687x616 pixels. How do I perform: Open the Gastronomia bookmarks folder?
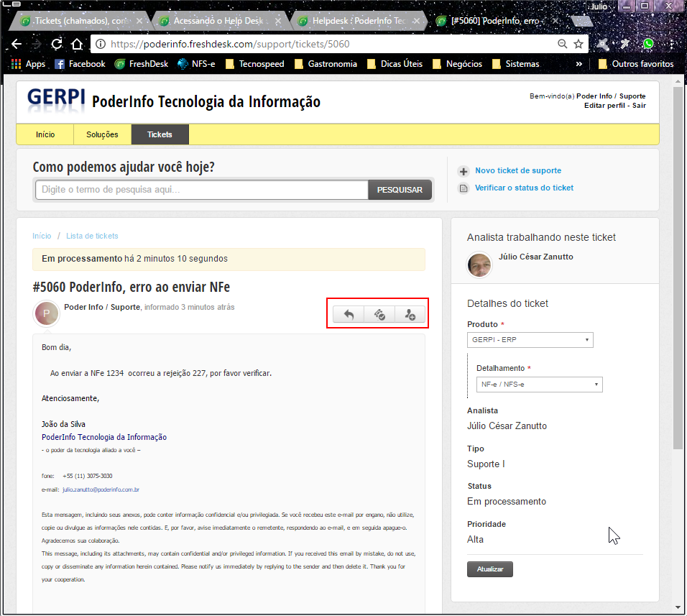[x=326, y=64]
